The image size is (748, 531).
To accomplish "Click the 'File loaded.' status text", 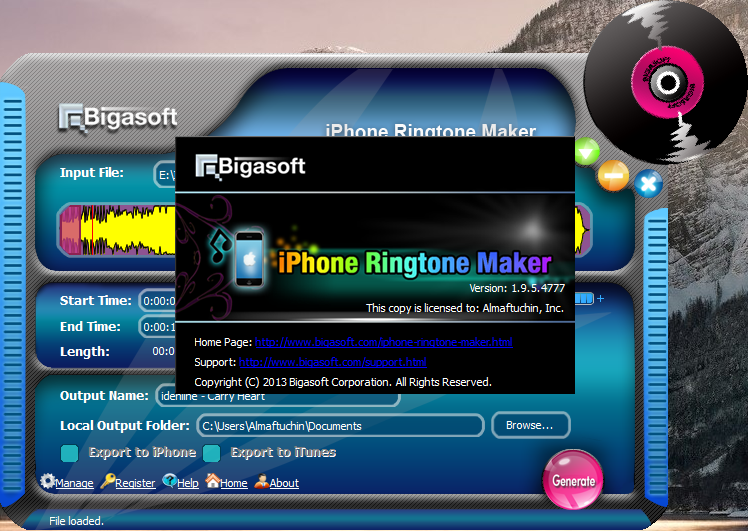I will [76, 521].
